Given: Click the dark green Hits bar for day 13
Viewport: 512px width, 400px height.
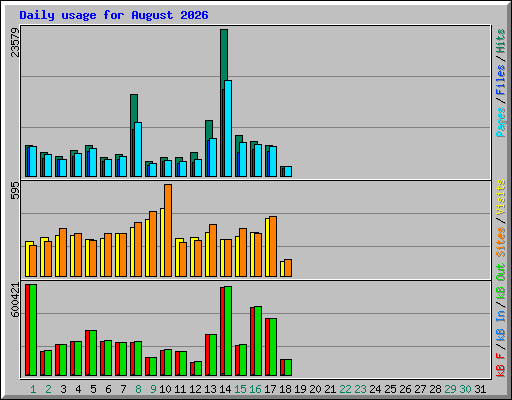Looking at the screenshot, I should tap(209, 130).
